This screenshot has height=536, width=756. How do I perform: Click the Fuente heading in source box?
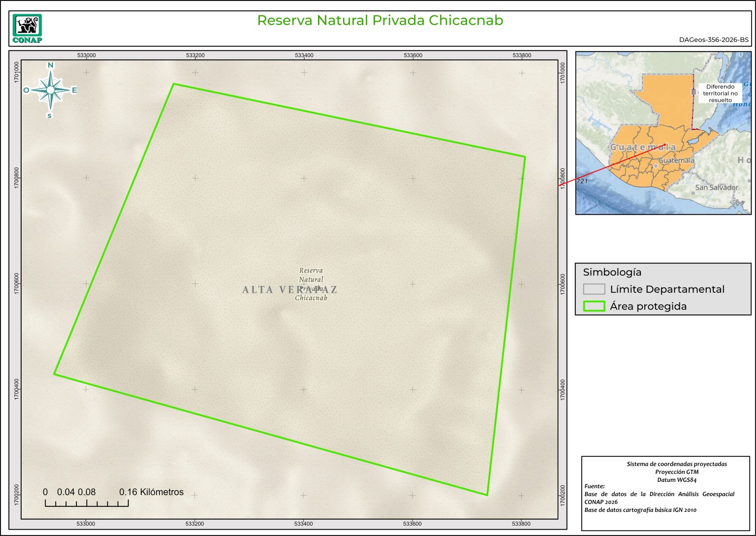pos(595,486)
